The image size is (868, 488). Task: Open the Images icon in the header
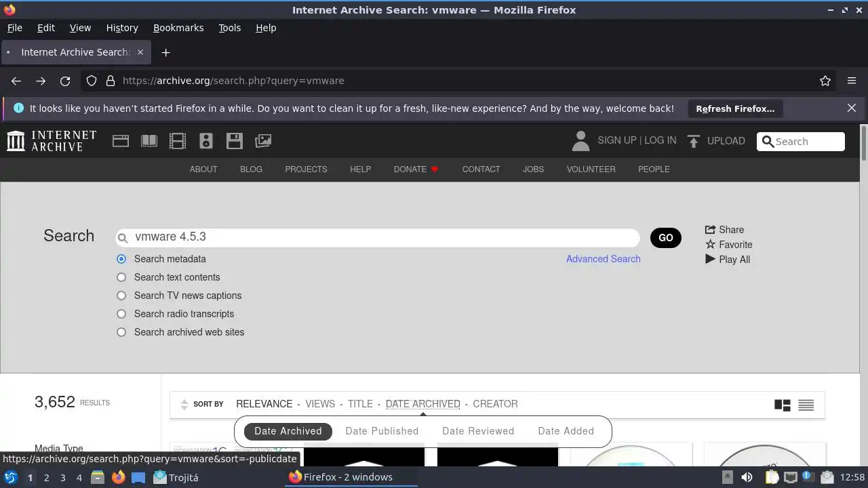(x=263, y=141)
